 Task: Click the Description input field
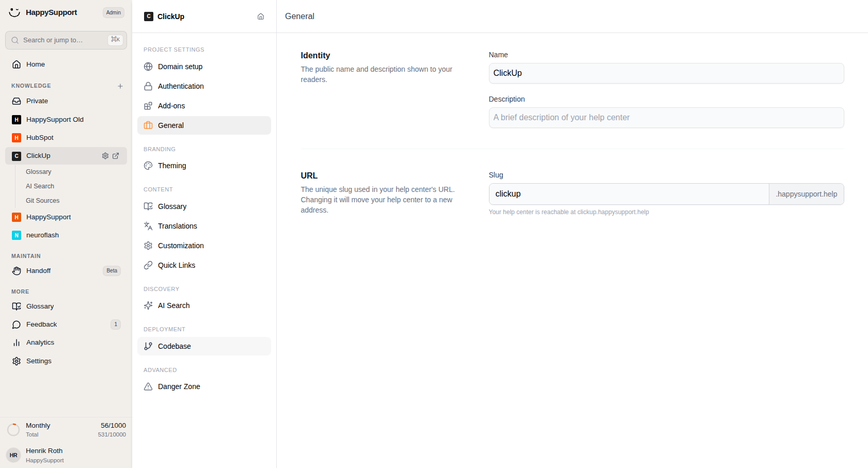point(666,118)
